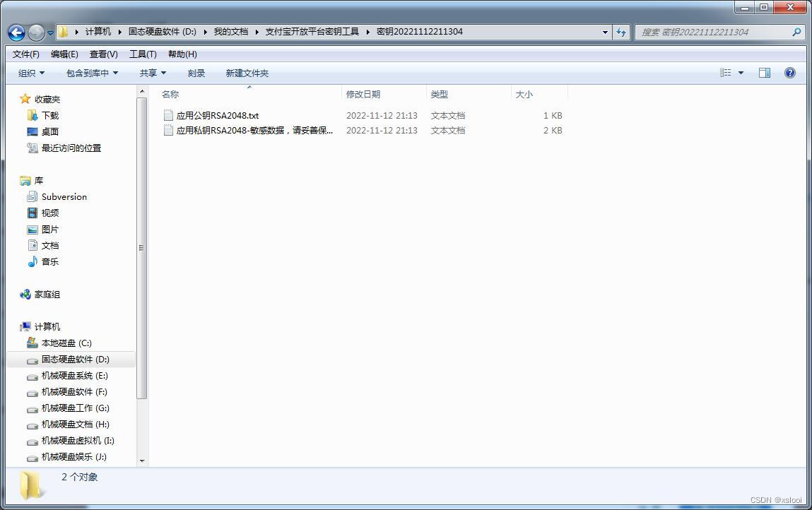Click the folder icon in address bar
The image size is (812, 510).
pyautogui.click(x=63, y=32)
